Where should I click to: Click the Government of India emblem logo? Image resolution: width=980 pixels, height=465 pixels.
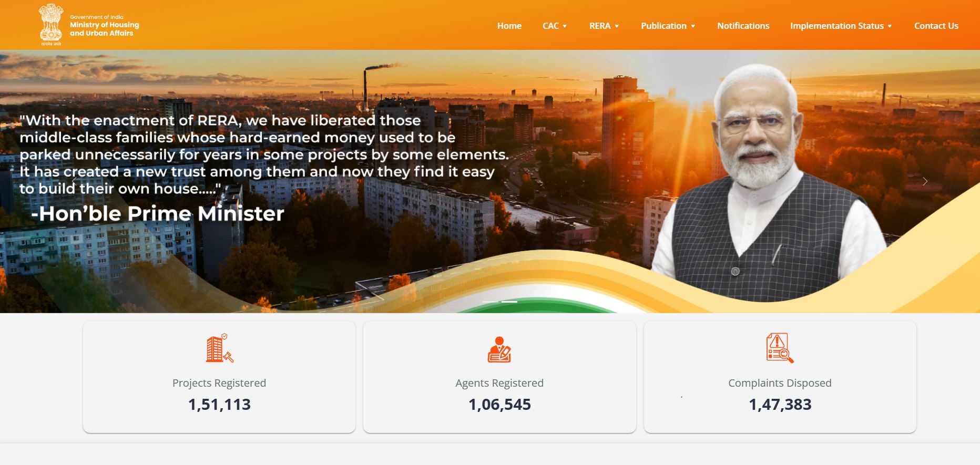pos(51,24)
